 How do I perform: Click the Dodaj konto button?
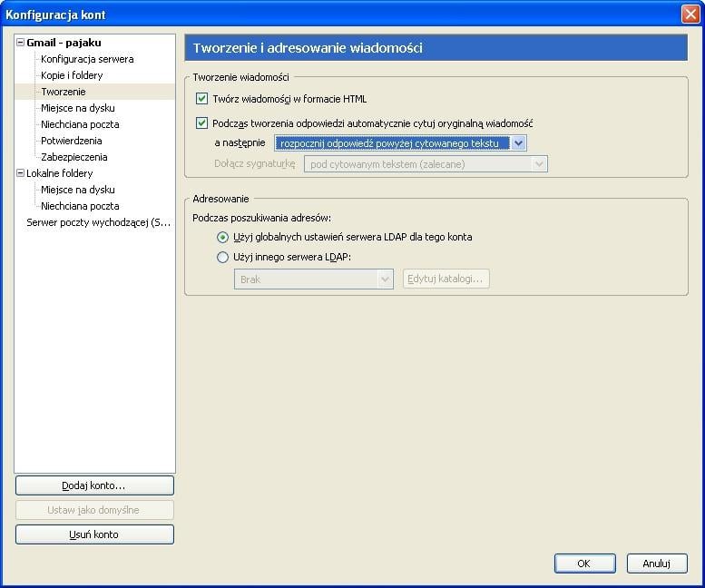94,485
